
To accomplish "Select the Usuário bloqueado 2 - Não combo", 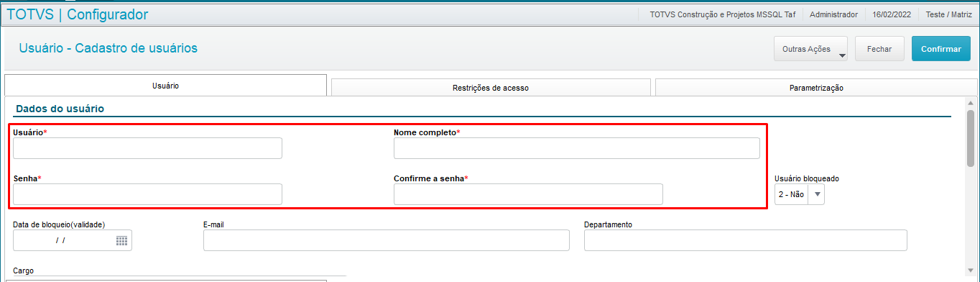I will 799,194.
